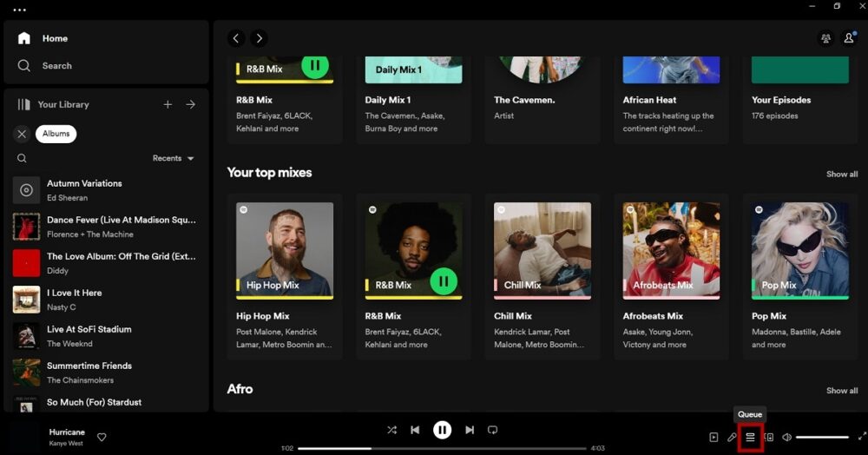Click the Kanye West artist name
Image resolution: width=868 pixels, height=455 pixels.
(x=66, y=444)
